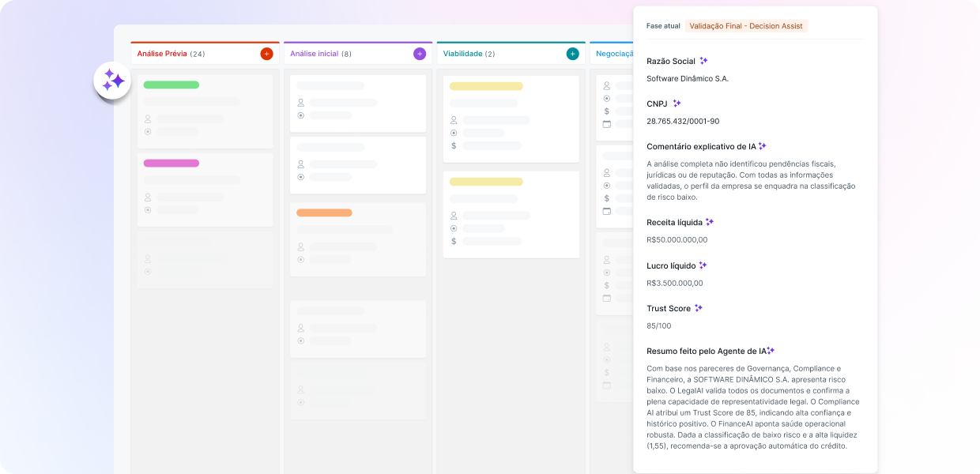Select the Análise inicial column header
Screen dimensions: 980x474
pyautogui.click(x=315, y=54)
